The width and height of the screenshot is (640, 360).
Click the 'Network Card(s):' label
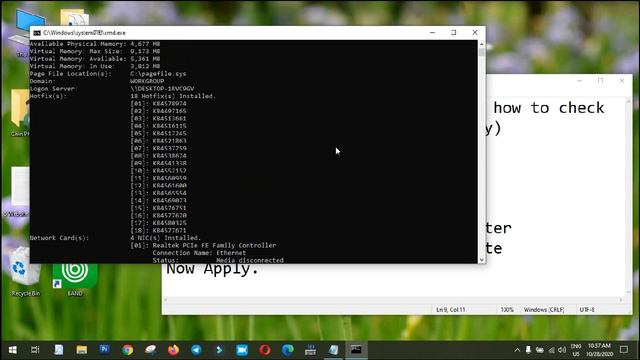click(x=59, y=238)
